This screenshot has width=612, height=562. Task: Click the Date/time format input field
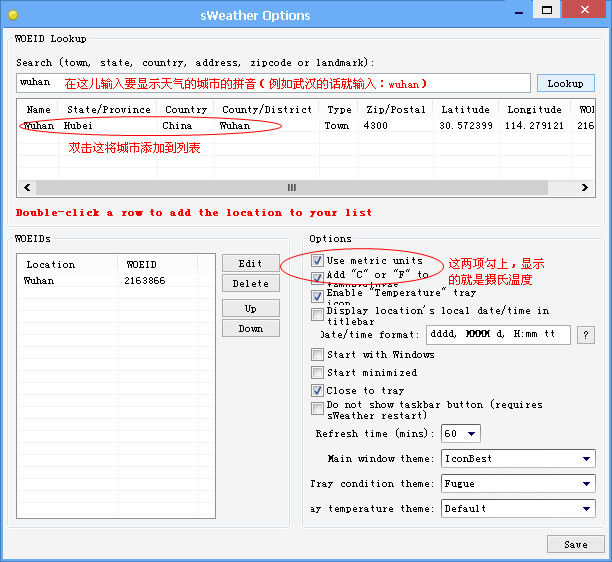pyautogui.click(x=498, y=334)
